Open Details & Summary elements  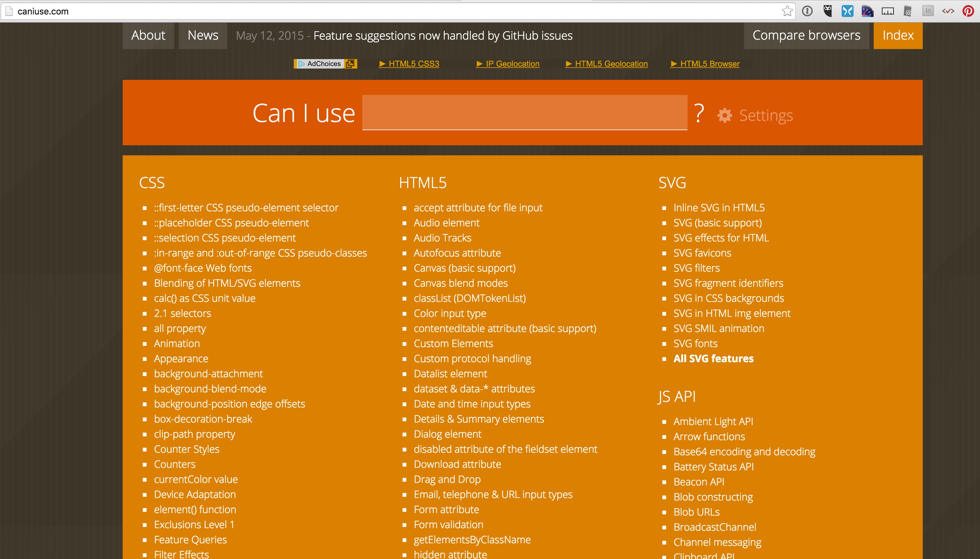479,419
